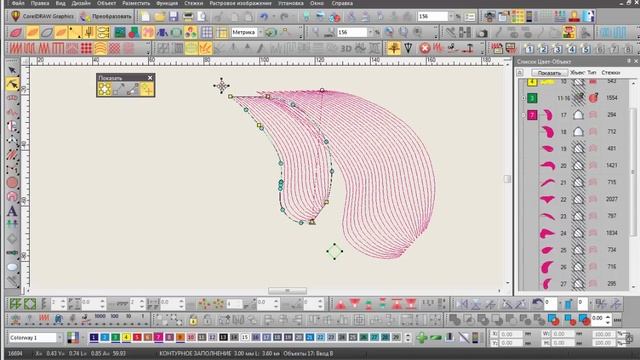640x360 pixels.
Task: Open the undo history dropdown arrow
Action: 273,17
